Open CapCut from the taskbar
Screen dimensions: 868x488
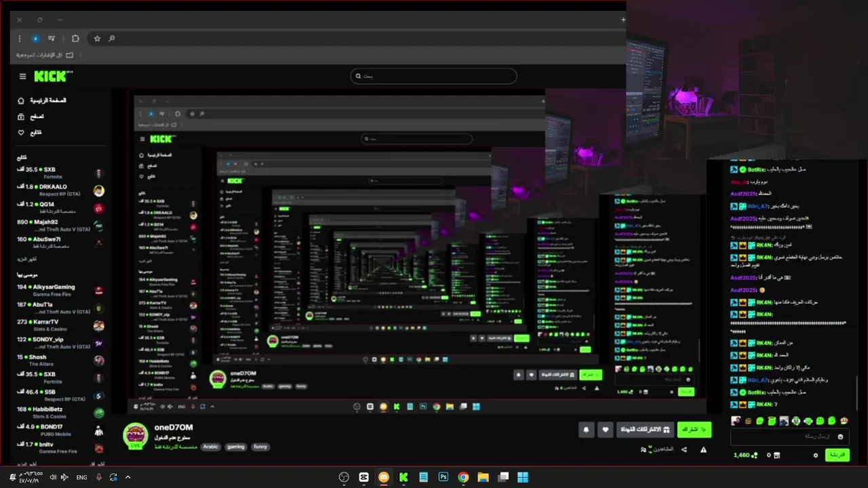[364, 477]
